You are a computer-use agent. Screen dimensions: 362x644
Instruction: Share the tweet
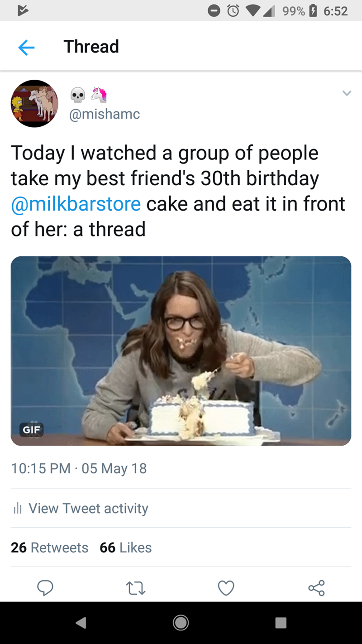coord(316,588)
